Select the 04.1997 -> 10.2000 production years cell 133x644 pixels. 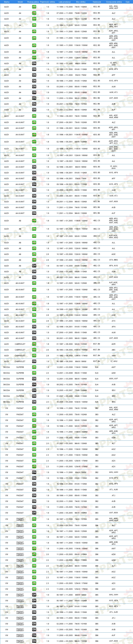64,266
